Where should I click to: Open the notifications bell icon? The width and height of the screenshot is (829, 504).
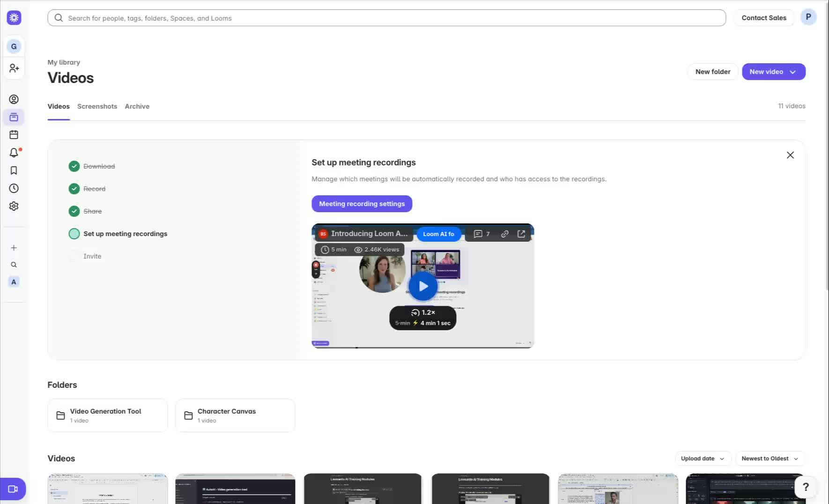[x=14, y=153]
